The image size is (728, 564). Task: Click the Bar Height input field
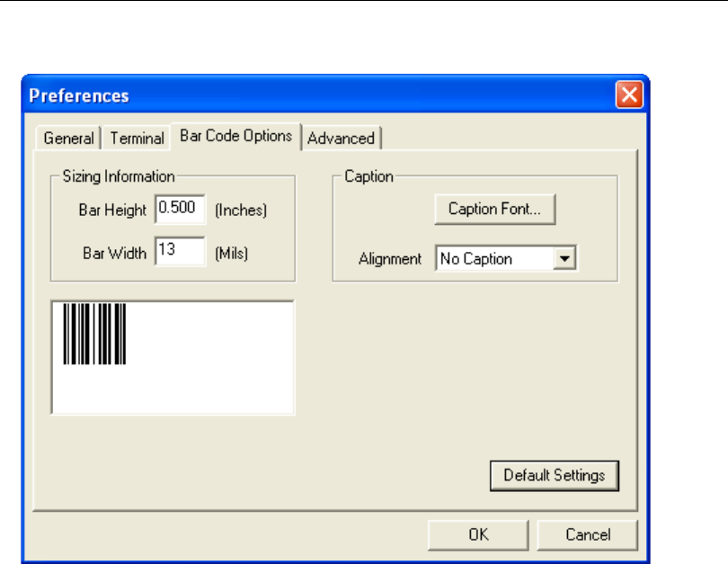[x=180, y=209]
